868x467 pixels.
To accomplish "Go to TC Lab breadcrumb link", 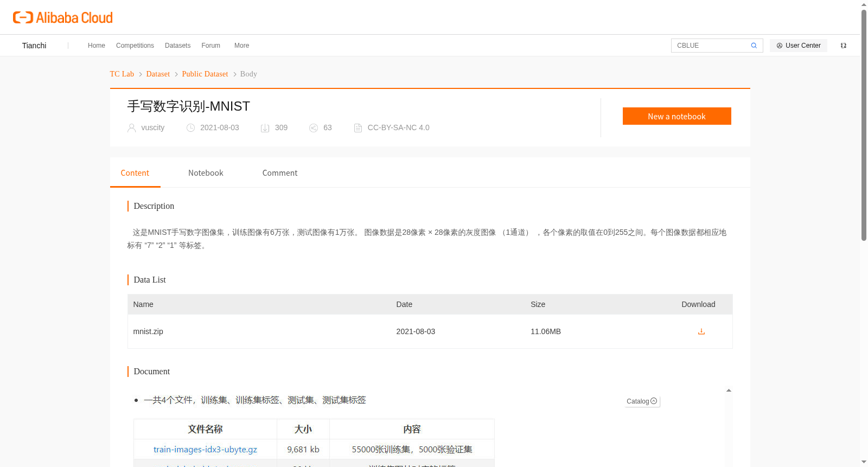I will click(122, 74).
